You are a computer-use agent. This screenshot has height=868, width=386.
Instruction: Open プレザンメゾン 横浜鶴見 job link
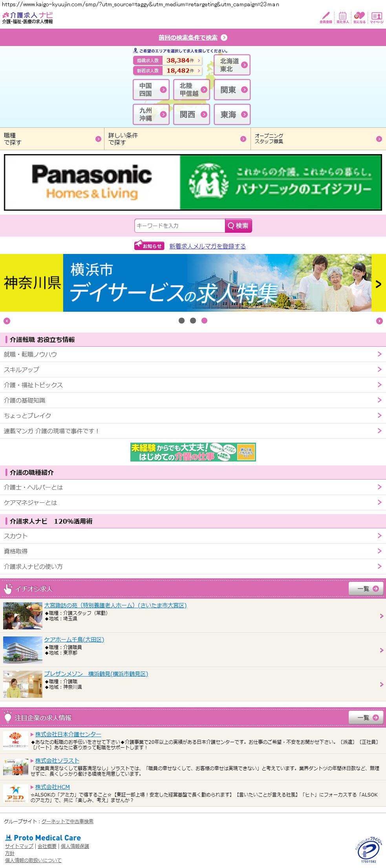[x=96, y=674]
